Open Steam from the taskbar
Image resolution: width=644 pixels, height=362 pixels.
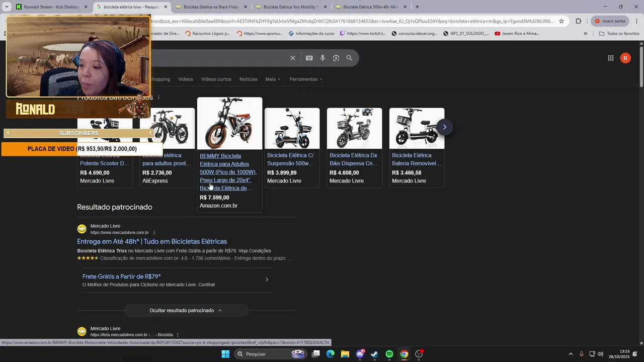[374, 354]
